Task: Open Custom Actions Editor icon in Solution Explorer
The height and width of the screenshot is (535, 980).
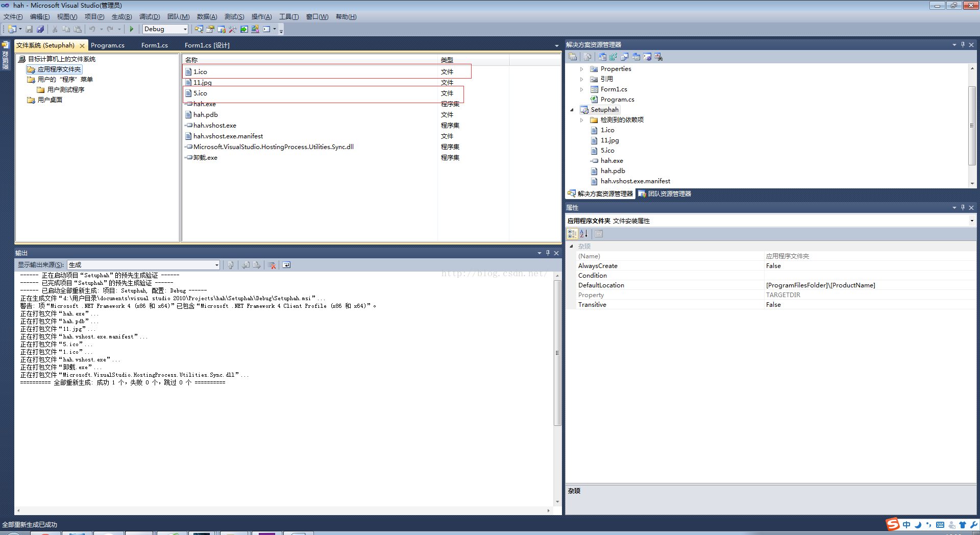Action: (x=647, y=57)
